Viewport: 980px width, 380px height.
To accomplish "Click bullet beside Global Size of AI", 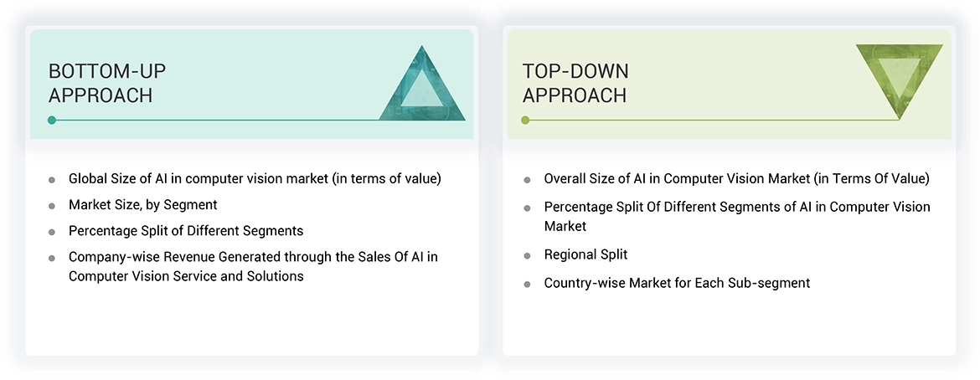I will pyautogui.click(x=52, y=179).
